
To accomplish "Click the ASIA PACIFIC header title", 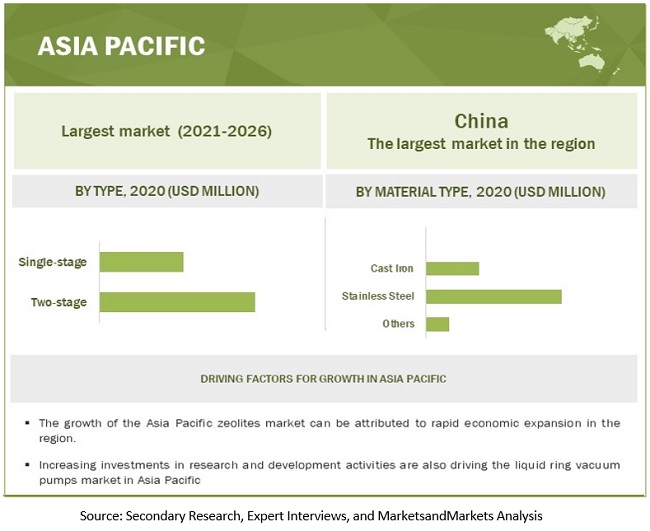I will pyautogui.click(x=121, y=46).
